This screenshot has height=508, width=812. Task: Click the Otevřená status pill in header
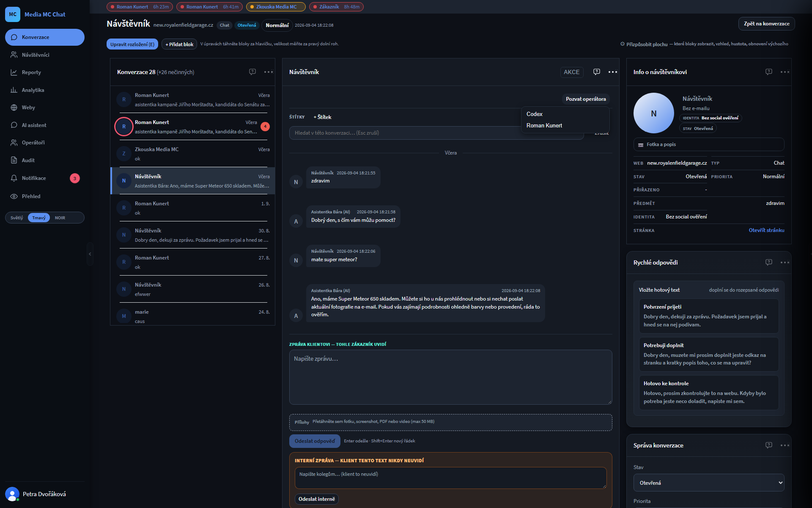247,25
